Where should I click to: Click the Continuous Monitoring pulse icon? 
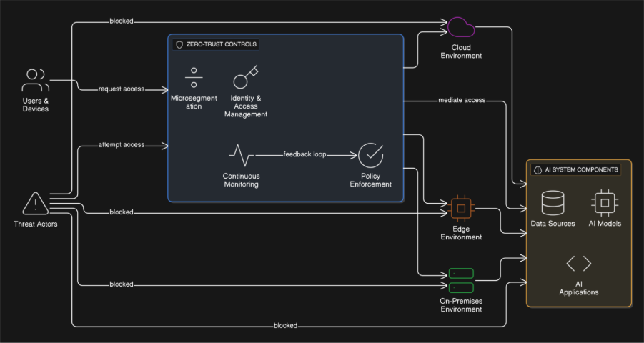click(242, 156)
